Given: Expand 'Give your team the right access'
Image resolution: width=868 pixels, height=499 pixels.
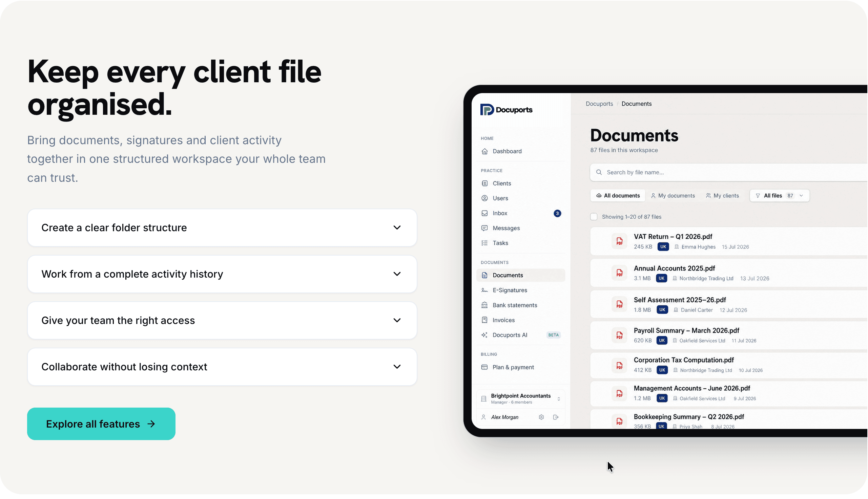Looking at the screenshot, I should coord(222,321).
